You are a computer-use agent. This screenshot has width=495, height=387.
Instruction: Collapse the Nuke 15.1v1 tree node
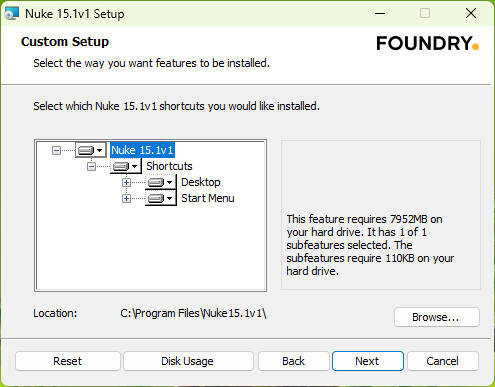click(x=56, y=150)
